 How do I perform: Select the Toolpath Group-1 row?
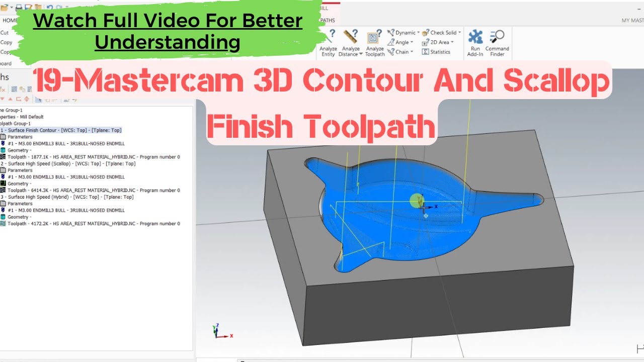click(x=16, y=124)
